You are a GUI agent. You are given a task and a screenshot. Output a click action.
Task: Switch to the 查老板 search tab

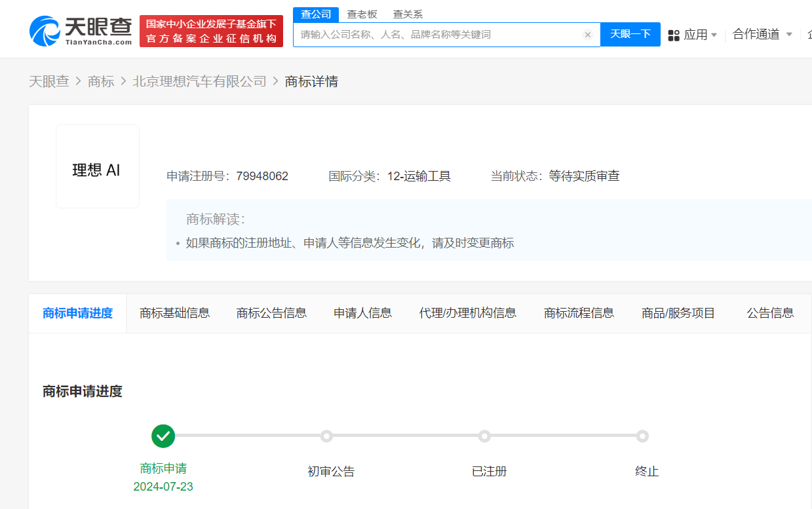tap(362, 13)
